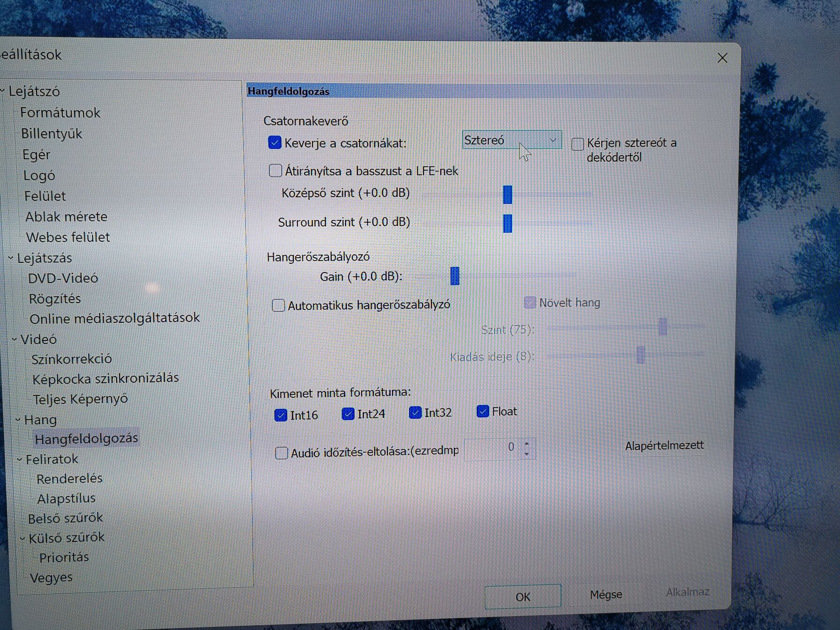The image size is (840, 630).
Task: Decrease audio delay with down arrow
Action: point(527,454)
